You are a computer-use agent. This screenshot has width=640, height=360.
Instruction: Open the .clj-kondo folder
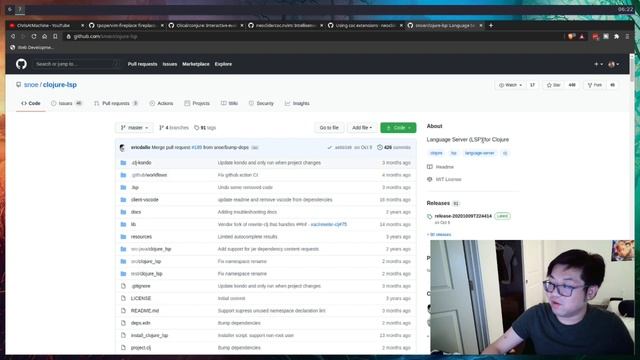[141, 162]
